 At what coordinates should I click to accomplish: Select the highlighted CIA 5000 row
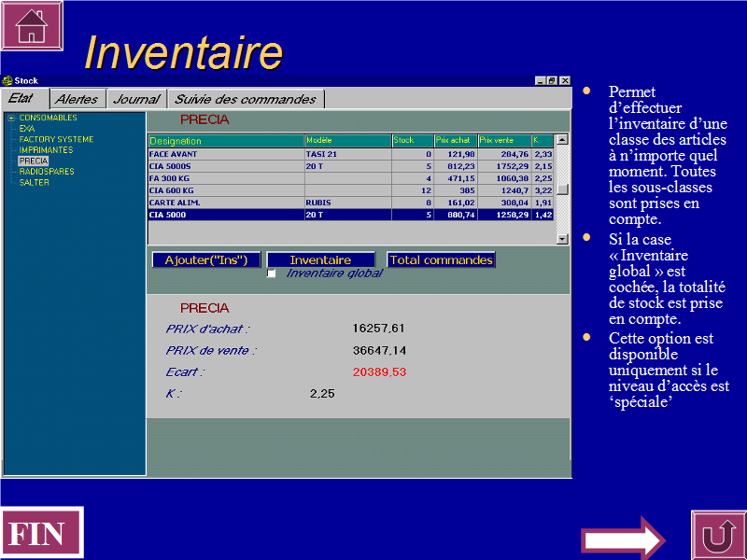[351, 215]
